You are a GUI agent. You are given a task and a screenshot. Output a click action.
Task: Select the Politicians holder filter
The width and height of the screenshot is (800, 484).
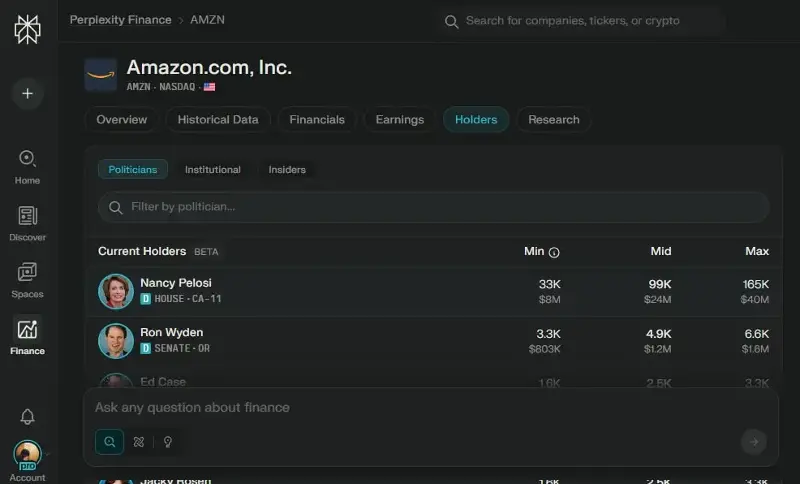point(133,169)
